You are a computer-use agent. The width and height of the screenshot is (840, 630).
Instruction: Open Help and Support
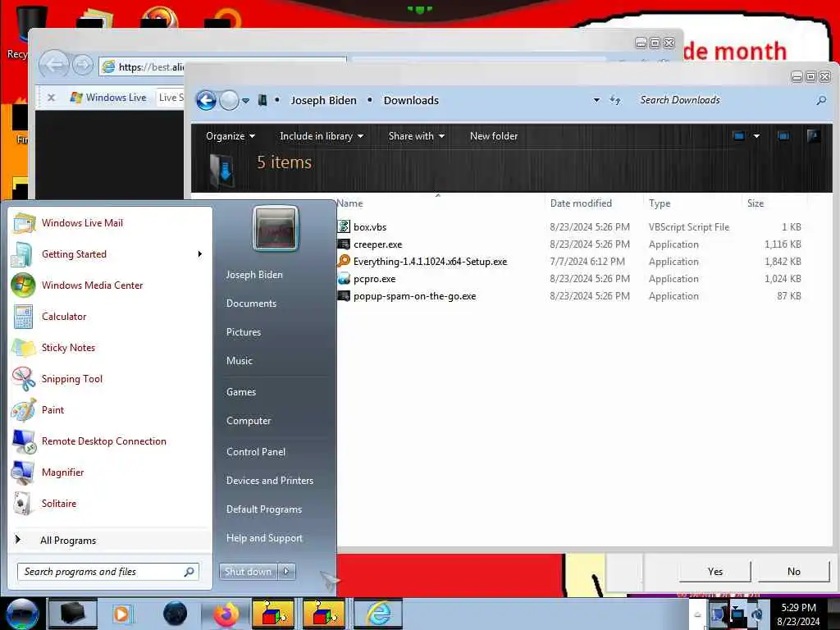pos(264,538)
